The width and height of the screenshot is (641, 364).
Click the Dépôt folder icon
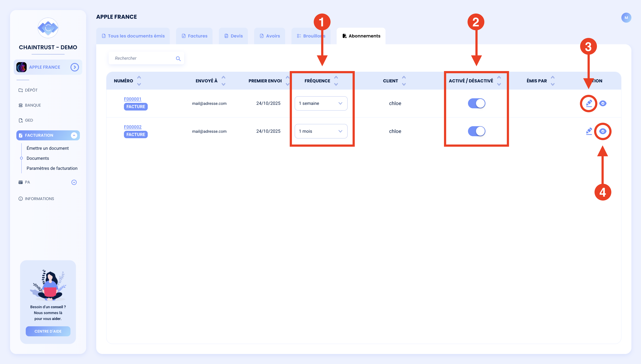click(21, 90)
